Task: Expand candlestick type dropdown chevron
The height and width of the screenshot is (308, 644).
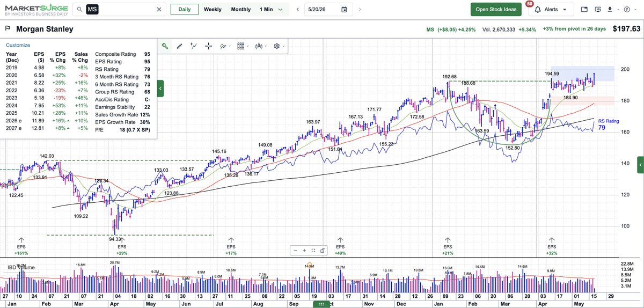Action: (266, 46)
